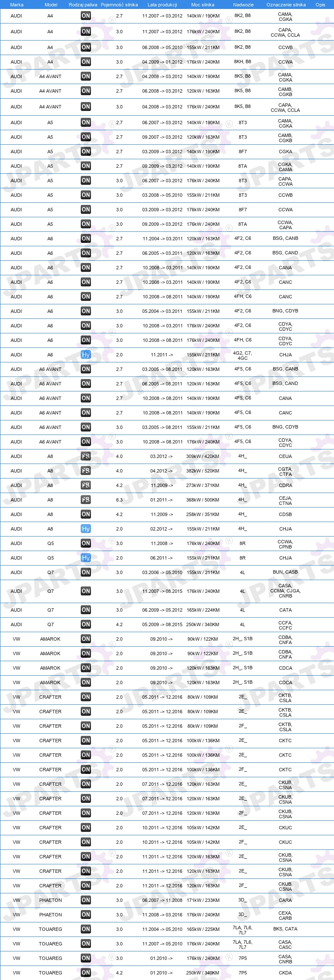Click the Model column header
Image resolution: width=334 pixels, height=980 pixels.
(x=51, y=5)
